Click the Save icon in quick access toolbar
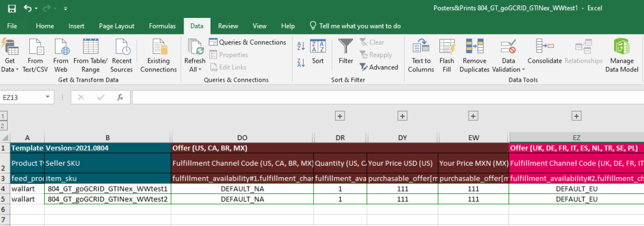644x226 pixels. point(12,8)
